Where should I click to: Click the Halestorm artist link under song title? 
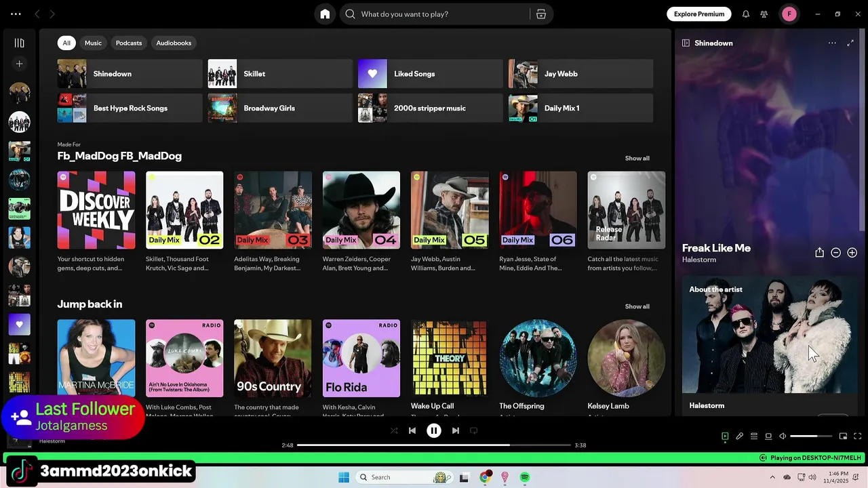point(698,260)
